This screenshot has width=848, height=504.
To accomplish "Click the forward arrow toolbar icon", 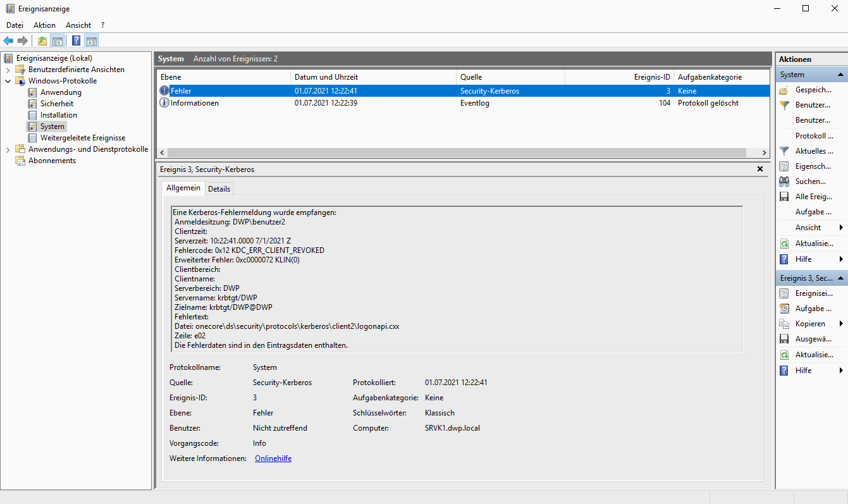I will pos(23,41).
